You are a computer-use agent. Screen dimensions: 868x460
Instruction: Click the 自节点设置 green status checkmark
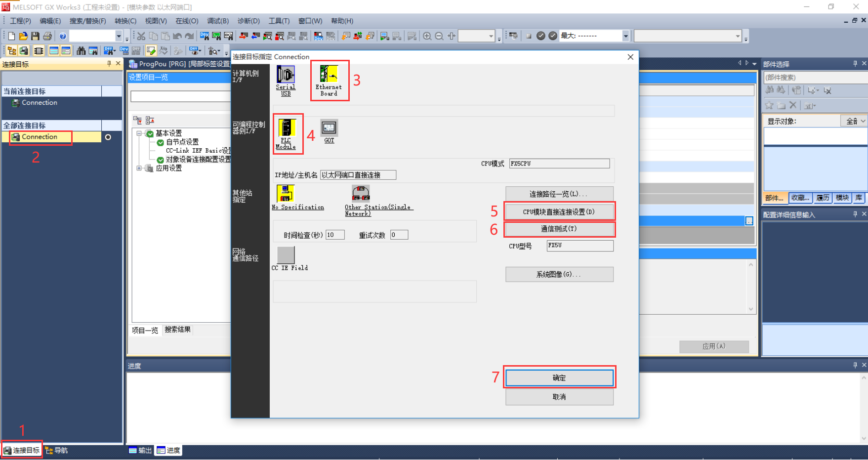click(x=161, y=142)
